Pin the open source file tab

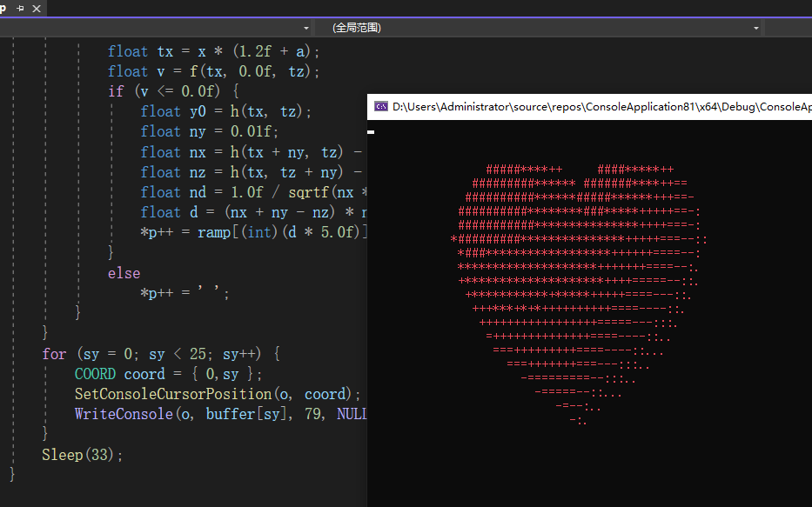(x=20, y=7)
